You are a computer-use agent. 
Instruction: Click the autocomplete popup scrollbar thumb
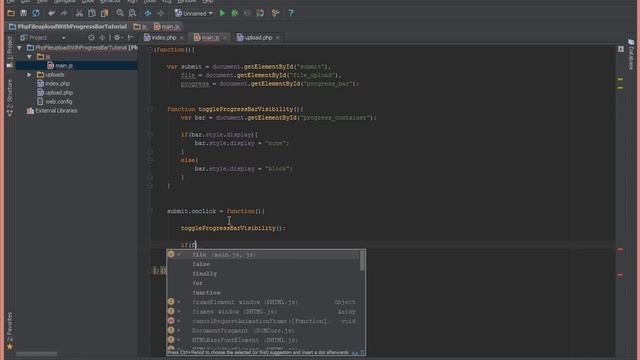362,260
